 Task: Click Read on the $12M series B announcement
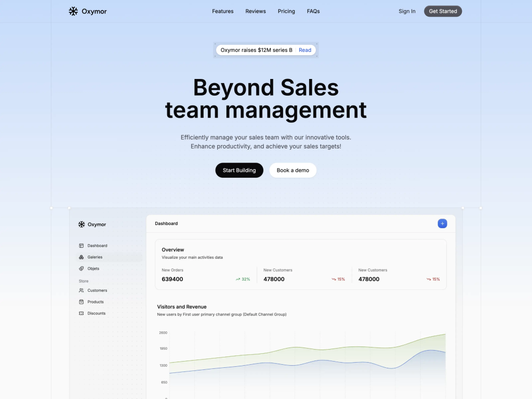(x=305, y=50)
